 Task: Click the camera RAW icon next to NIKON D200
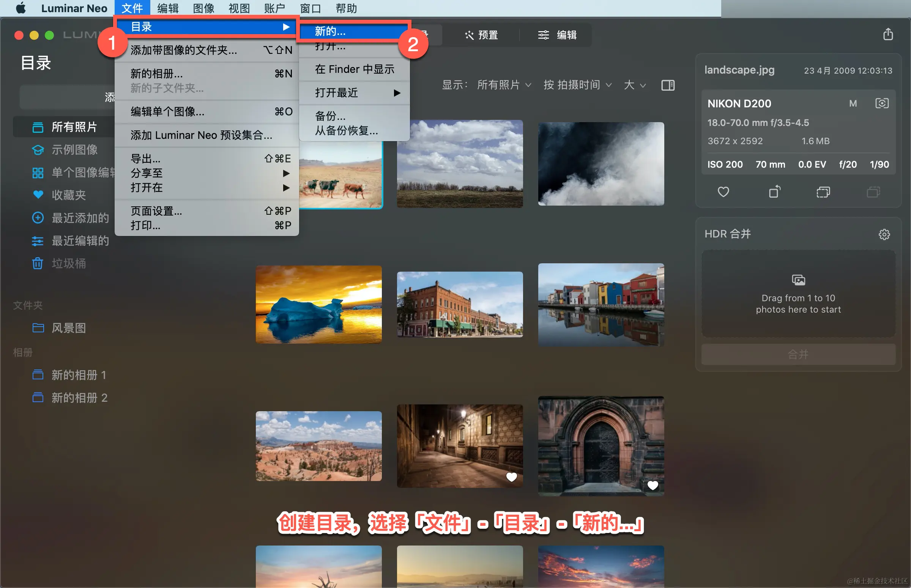(x=882, y=103)
